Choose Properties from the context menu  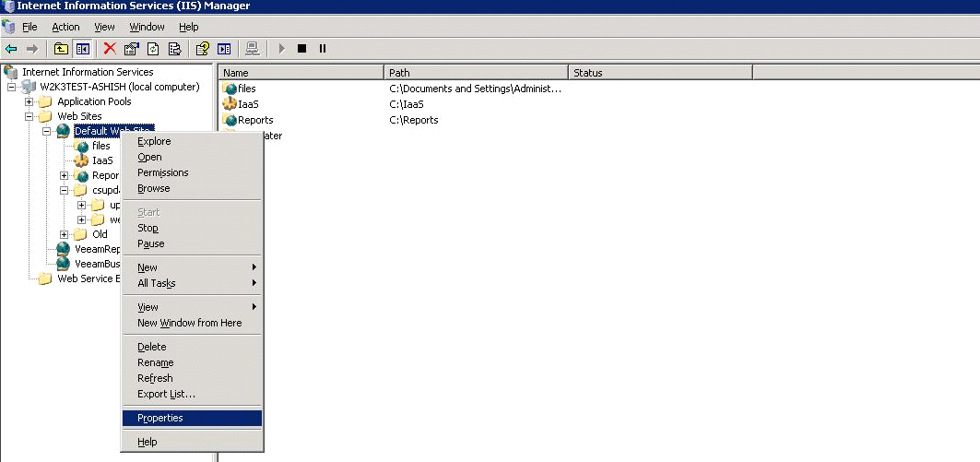click(x=192, y=419)
